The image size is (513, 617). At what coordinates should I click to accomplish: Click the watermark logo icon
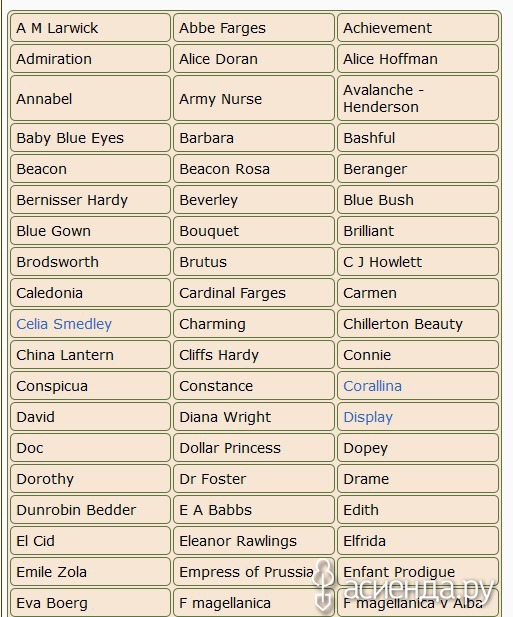point(324,585)
